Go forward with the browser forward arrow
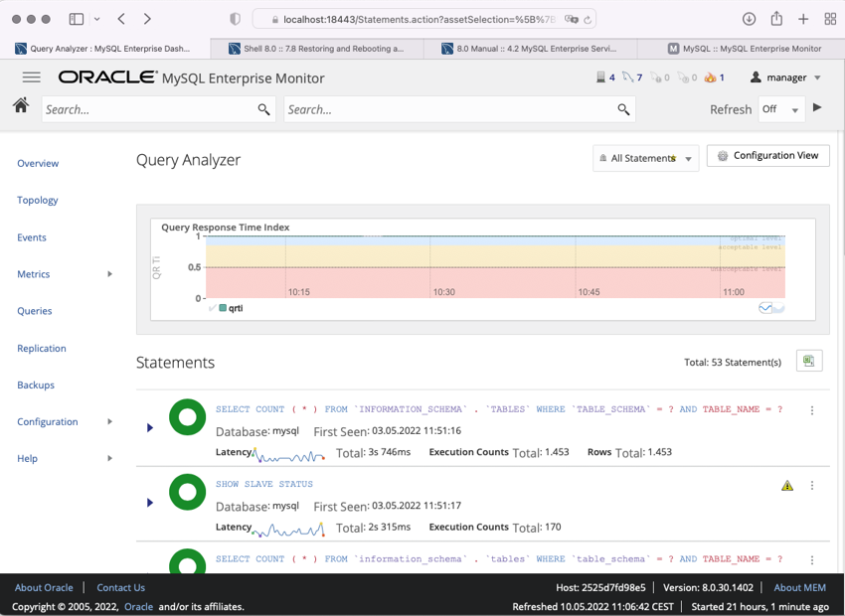Image resolution: width=845 pixels, height=616 pixels. 147,19
